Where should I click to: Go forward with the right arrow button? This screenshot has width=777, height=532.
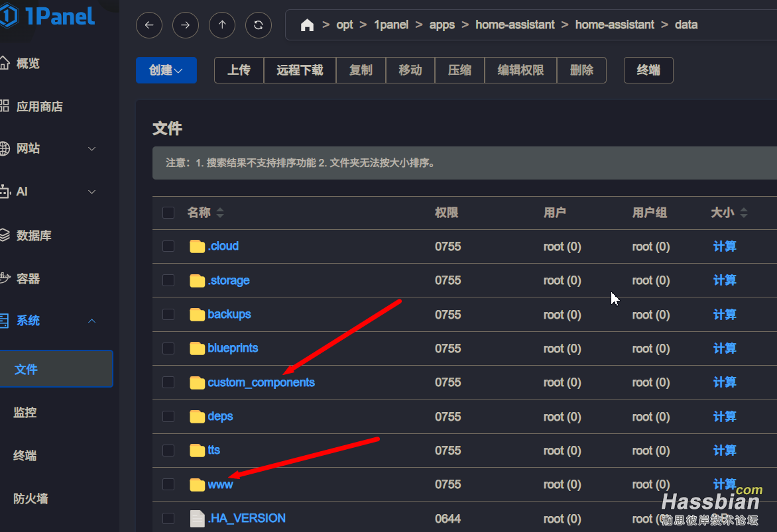point(186,25)
